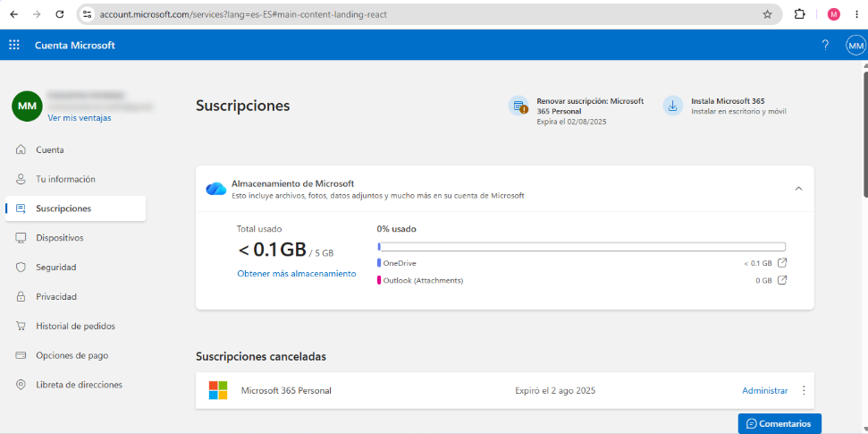Go back to the previous browser page
Screen dimensions: 868x434
coord(13,14)
